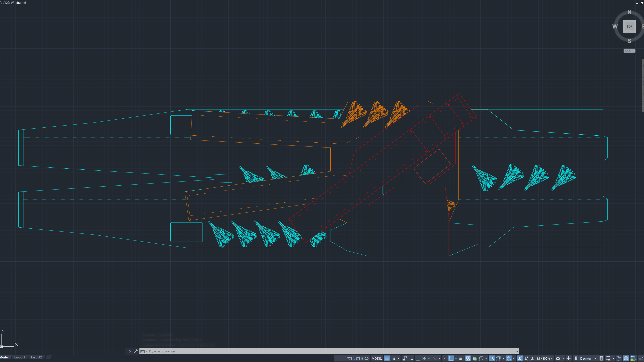Click clean screen icon in status bar

tap(641, 358)
